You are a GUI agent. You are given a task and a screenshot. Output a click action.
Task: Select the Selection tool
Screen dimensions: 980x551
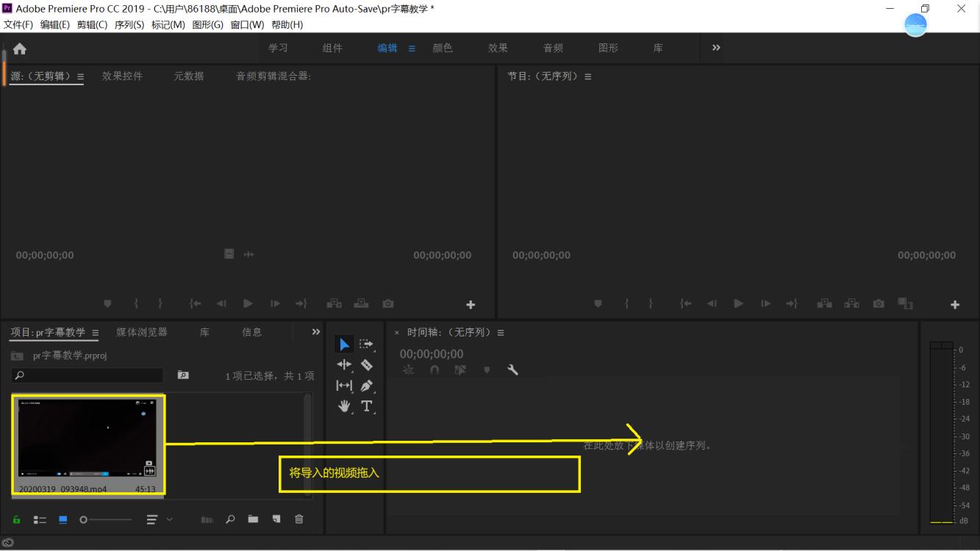343,343
